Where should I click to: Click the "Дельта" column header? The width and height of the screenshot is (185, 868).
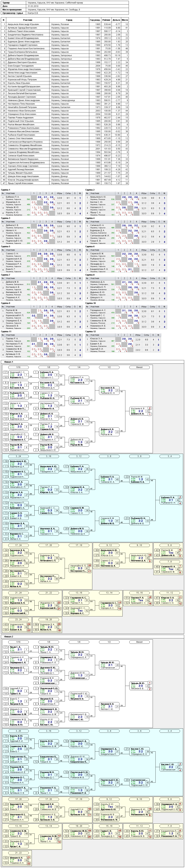(116, 20)
